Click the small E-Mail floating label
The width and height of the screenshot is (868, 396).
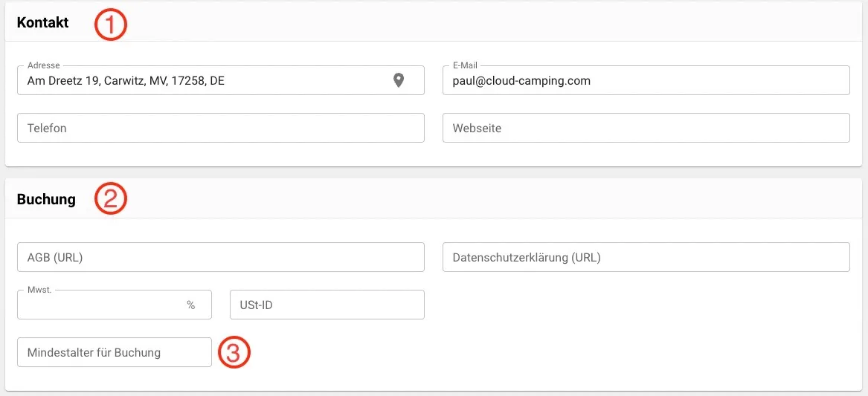(465, 65)
